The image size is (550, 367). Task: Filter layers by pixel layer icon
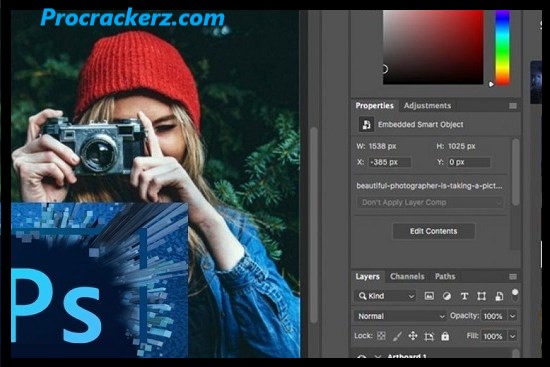point(429,296)
